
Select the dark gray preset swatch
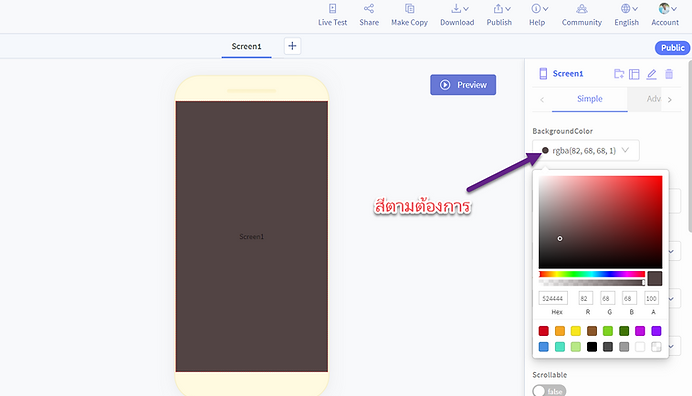point(608,347)
